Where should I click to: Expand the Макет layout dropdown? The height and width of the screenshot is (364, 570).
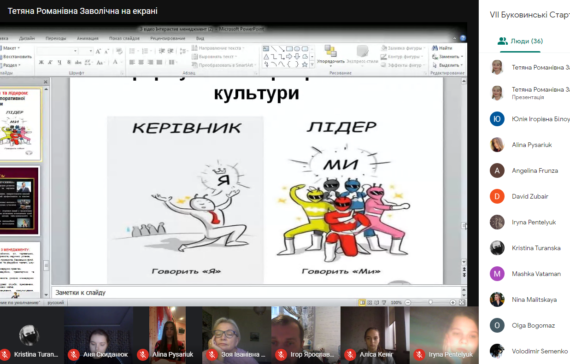10,48
